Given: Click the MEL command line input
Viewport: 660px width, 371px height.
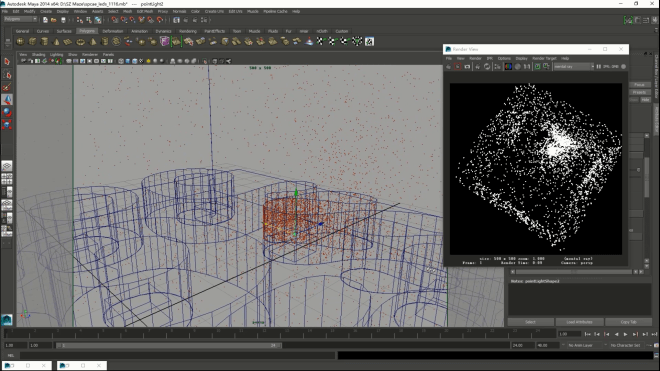Looking at the screenshot, I should coord(178,355).
